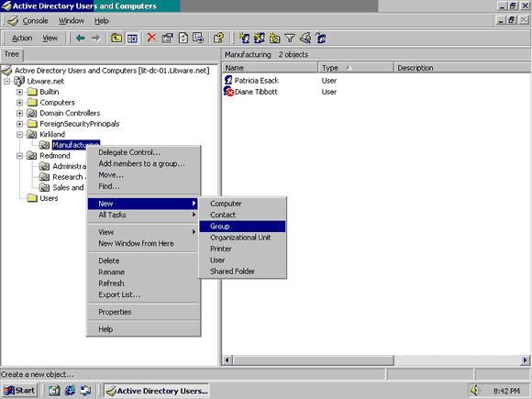Click the Create new organizational unit icon
Screen dimensions: 532x399
click(x=274, y=38)
